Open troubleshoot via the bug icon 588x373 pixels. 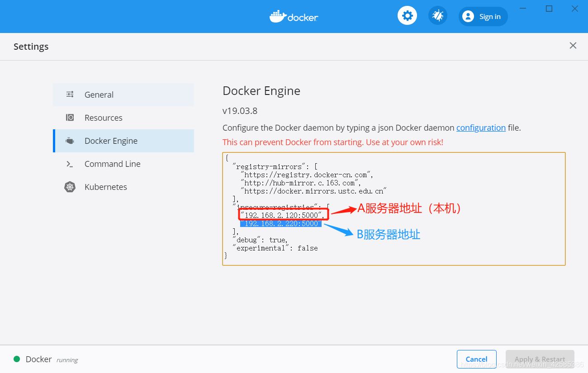tap(437, 16)
